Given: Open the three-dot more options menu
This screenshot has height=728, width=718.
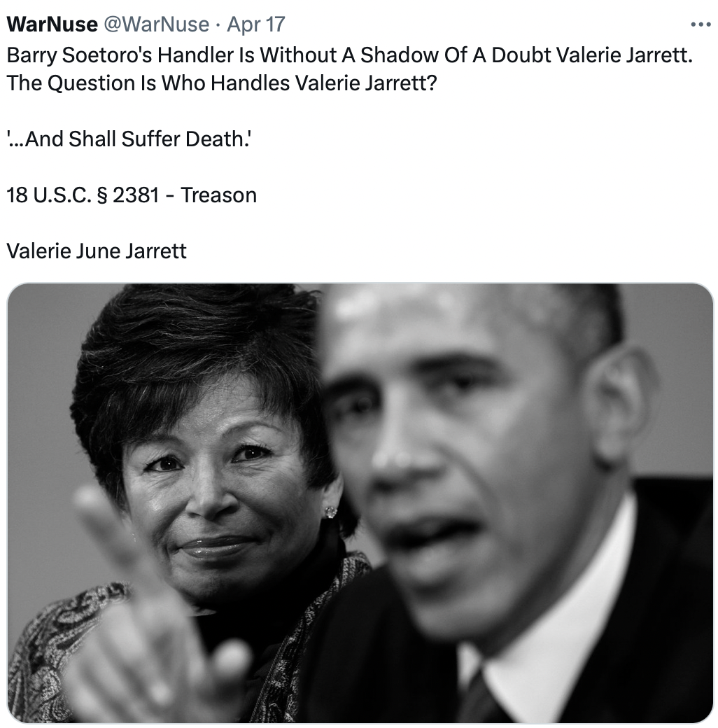Looking at the screenshot, I should pyautogui.click(x=701, y=24).
